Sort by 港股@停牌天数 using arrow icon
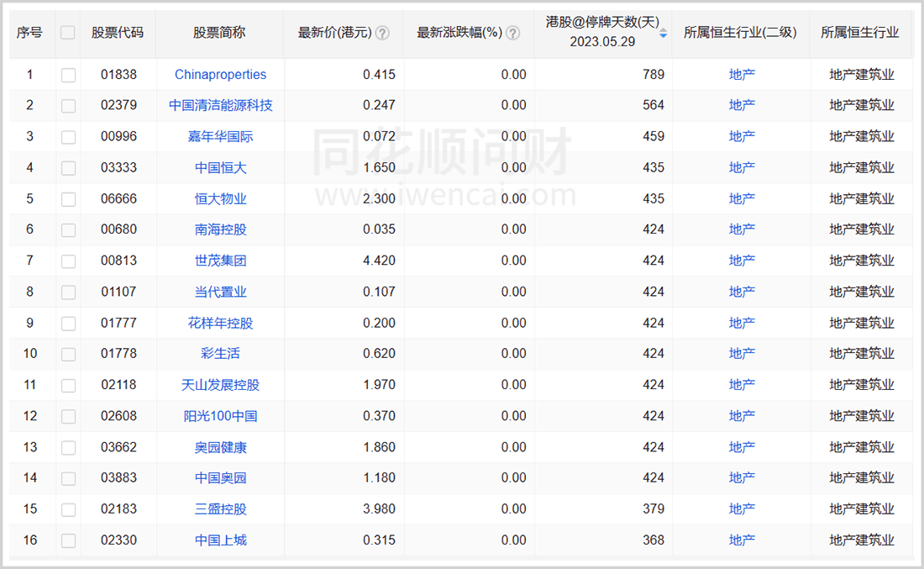This screenshot has width=924, height=569. [x=663, y=33]
